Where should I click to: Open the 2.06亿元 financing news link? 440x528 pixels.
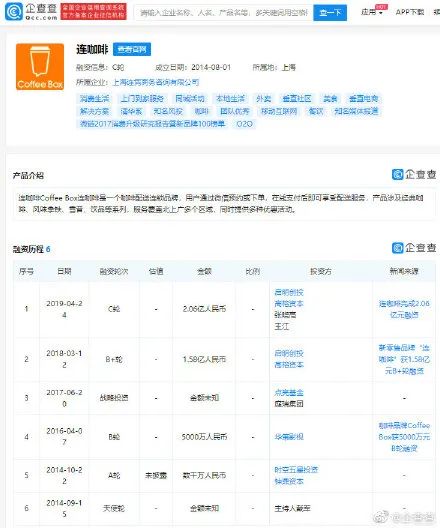404,309
